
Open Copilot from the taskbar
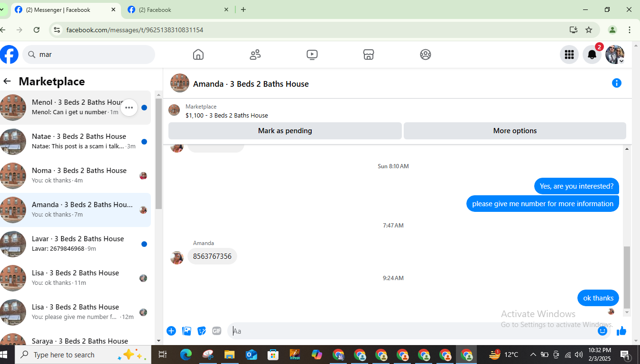coord(317,355)
